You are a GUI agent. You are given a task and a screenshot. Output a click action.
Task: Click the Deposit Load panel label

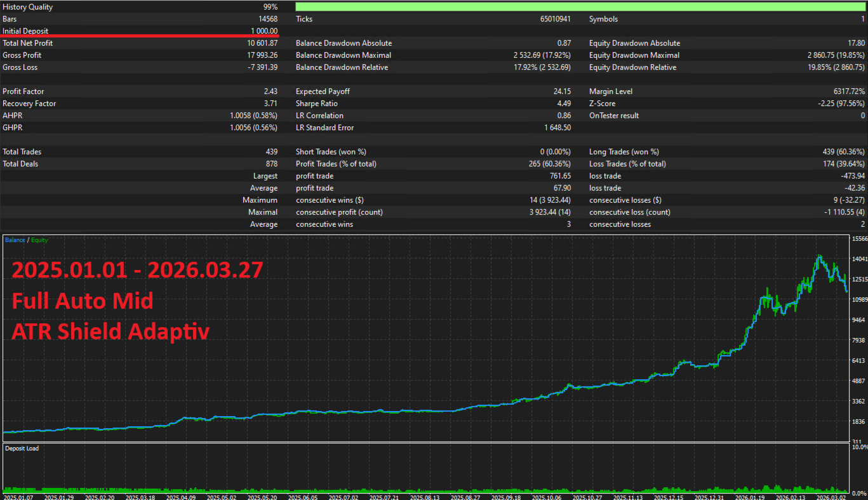click(22, 449)
